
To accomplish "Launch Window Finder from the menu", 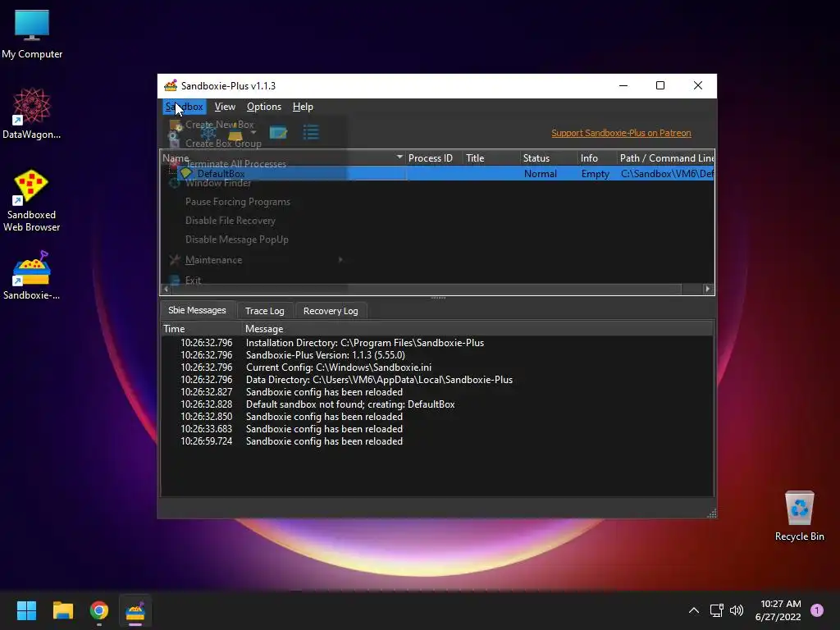I will click(x=218, y=183).
